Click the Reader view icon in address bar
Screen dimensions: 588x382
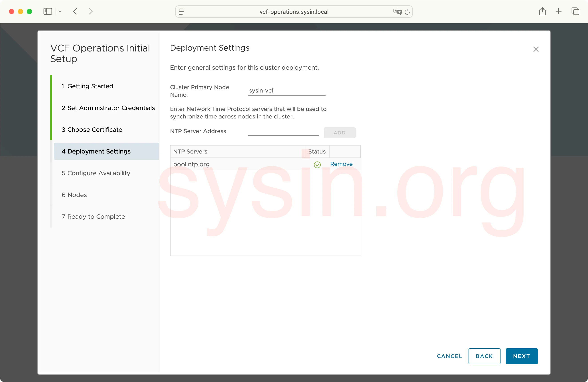(181, 11)
